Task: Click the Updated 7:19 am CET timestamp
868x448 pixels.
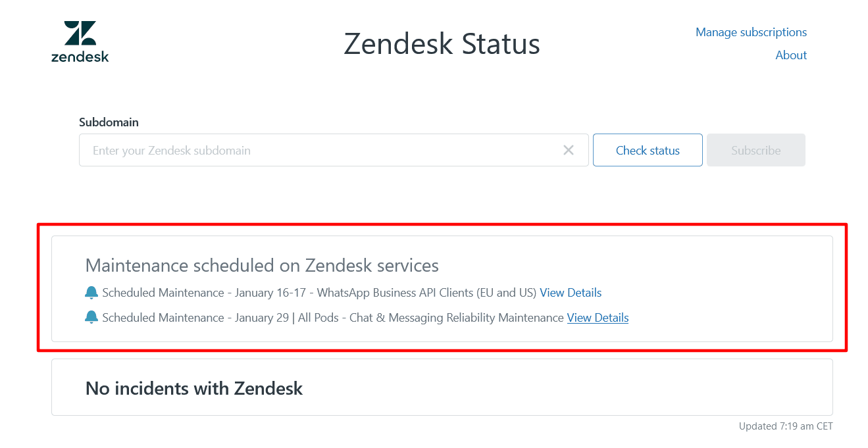Action: click(786, 426)
